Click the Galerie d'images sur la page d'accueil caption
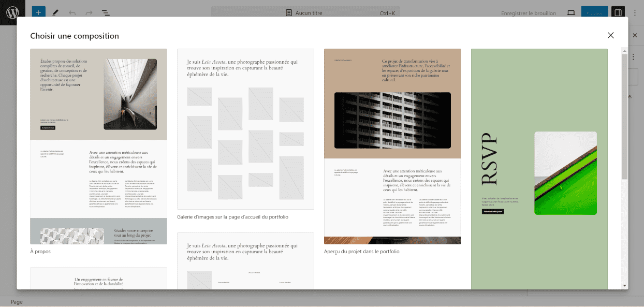The image size is (644, 307). [232, 217]
